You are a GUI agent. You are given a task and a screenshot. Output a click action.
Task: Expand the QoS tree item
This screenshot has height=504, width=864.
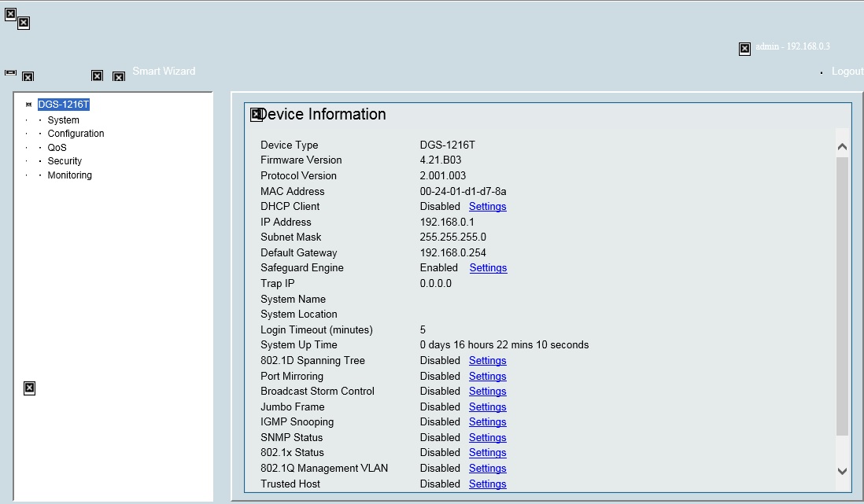tap(57, 147)
